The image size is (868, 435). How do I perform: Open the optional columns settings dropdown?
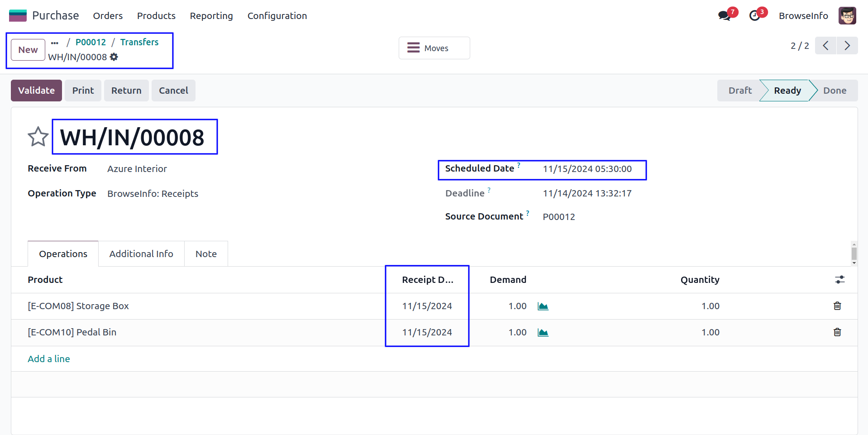[839, 280]
